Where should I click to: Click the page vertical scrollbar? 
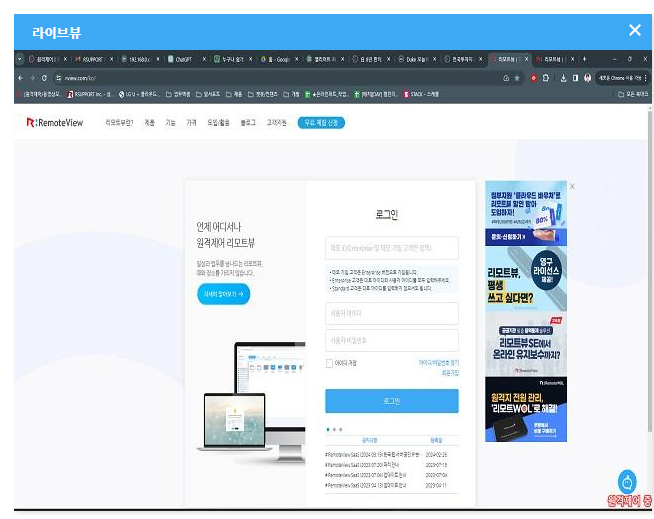point(649,271)
